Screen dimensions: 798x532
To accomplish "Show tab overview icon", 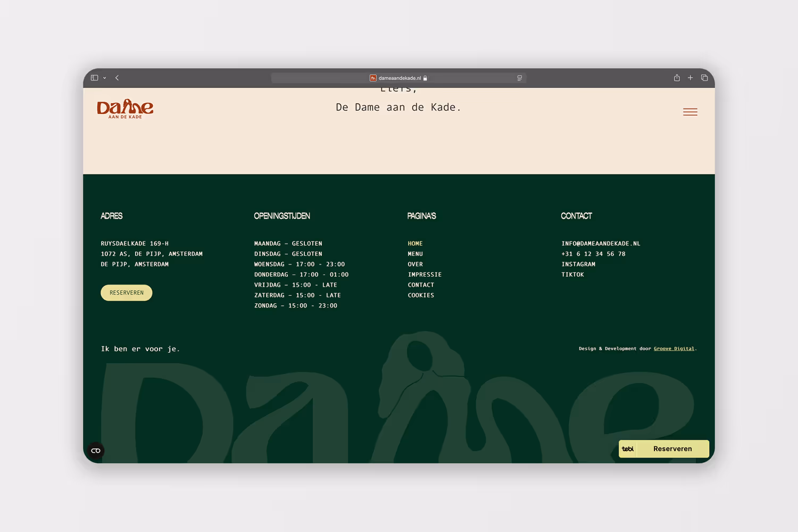I will pos(704,78).
